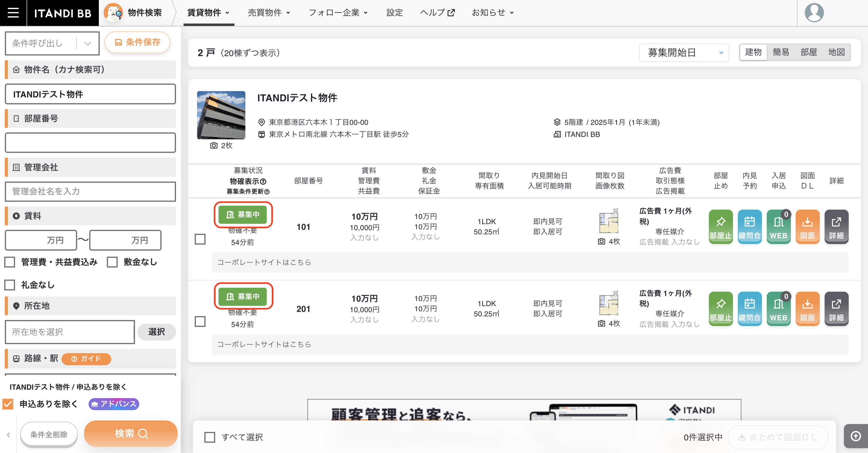Image resolution: width=868 pixels, height=453 pixels.
Task: Click まとめて図面DL button
Action: tap(778, 437)
